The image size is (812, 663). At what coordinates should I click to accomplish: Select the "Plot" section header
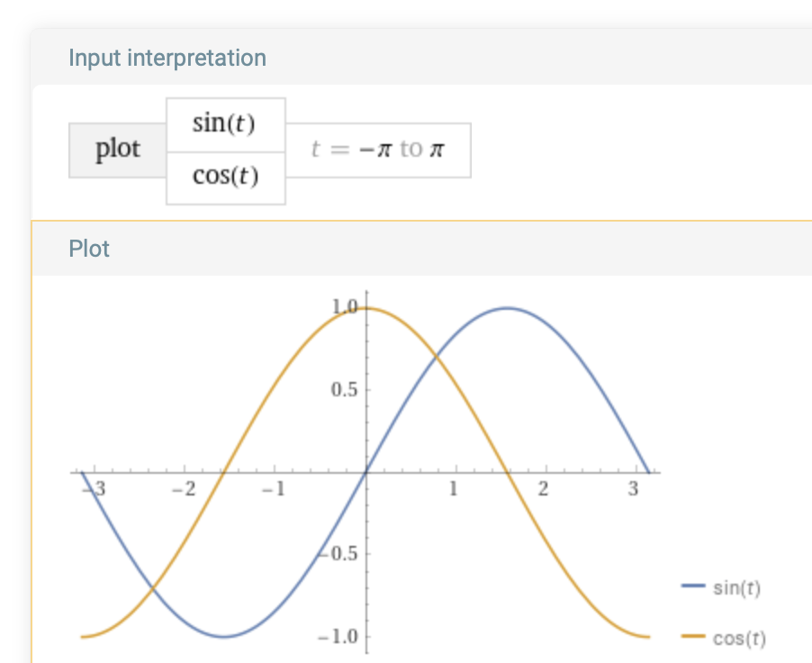[89, 249]
